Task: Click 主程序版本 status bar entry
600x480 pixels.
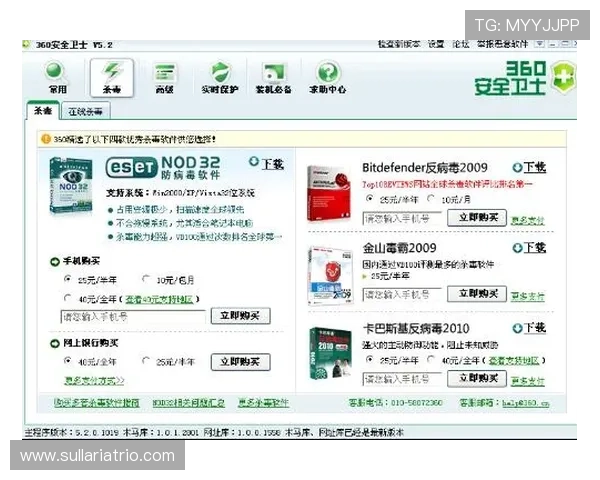Action: 72,433
